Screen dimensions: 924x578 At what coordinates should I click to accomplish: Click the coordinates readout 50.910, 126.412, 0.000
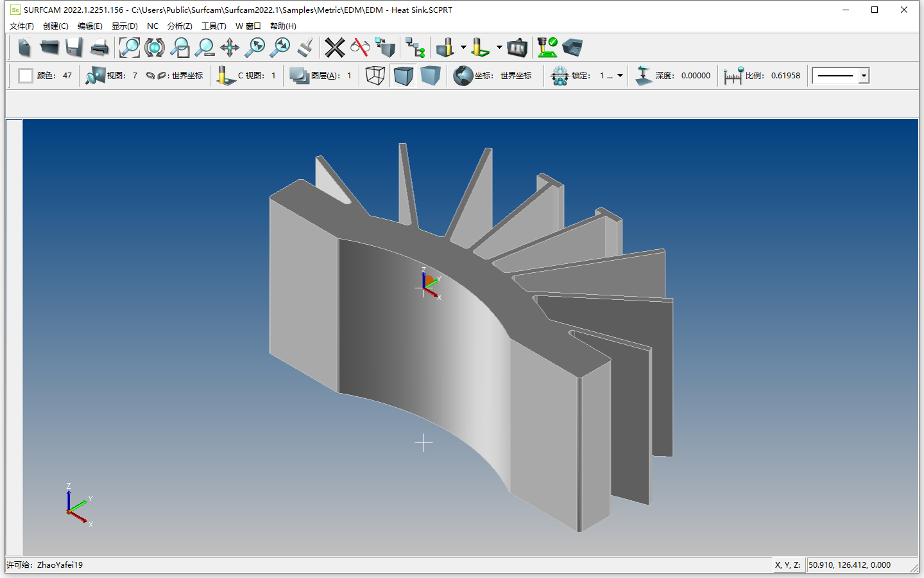click(850, 565)
